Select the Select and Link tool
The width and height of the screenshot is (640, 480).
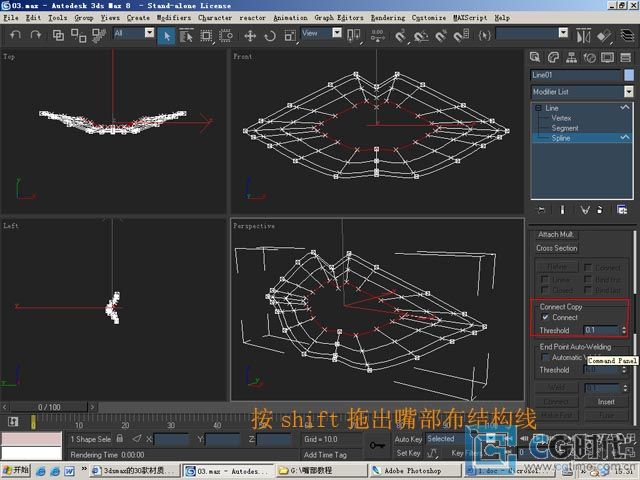point(58,36)
